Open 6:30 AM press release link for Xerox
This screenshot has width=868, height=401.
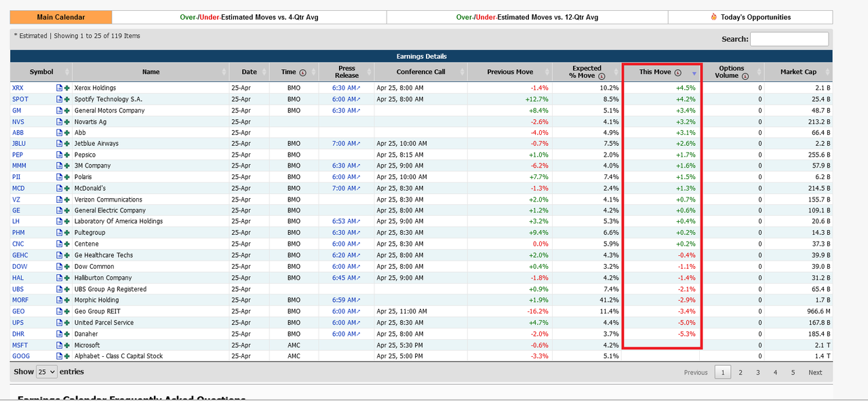(x=347, y=88)
